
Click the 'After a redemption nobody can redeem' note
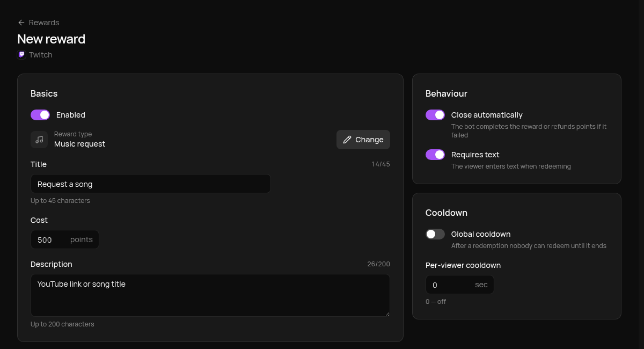point(529,246)
